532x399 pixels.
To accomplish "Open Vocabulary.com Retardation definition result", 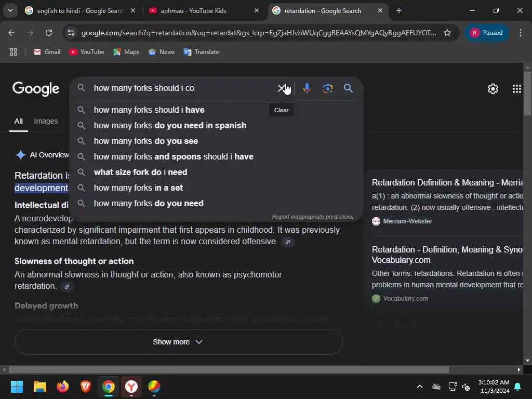I will pyautogui.click(x=447, y=255).
